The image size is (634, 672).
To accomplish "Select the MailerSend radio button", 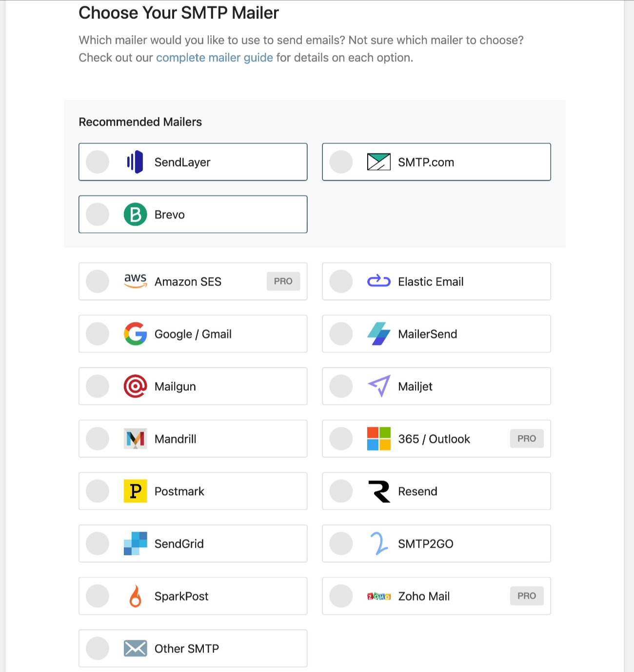I will click(x=340, y=334).
